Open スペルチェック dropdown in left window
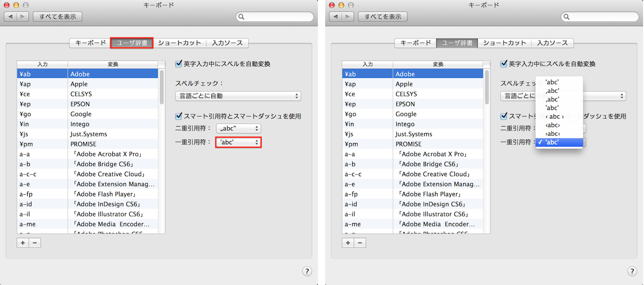 pos(238,96)
